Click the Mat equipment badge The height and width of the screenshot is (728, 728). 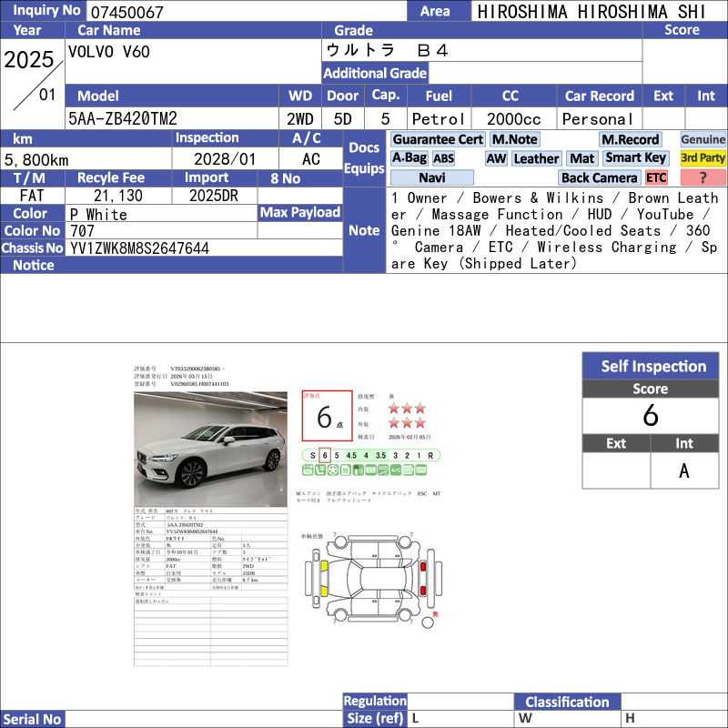pos(582,157)
